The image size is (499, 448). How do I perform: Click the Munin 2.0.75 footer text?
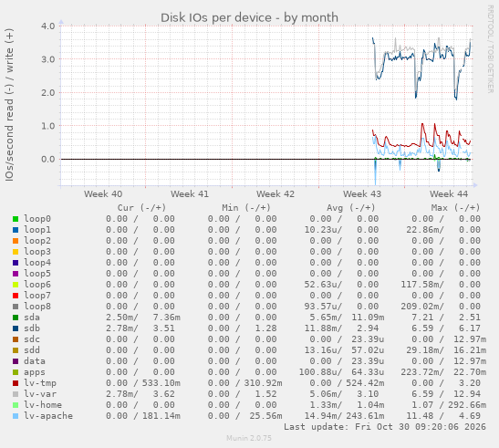(249, 438)
